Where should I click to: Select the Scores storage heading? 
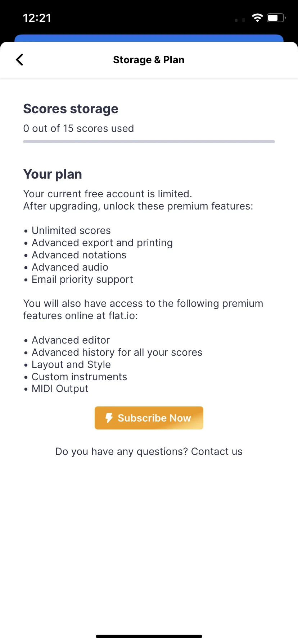point(71,109)
